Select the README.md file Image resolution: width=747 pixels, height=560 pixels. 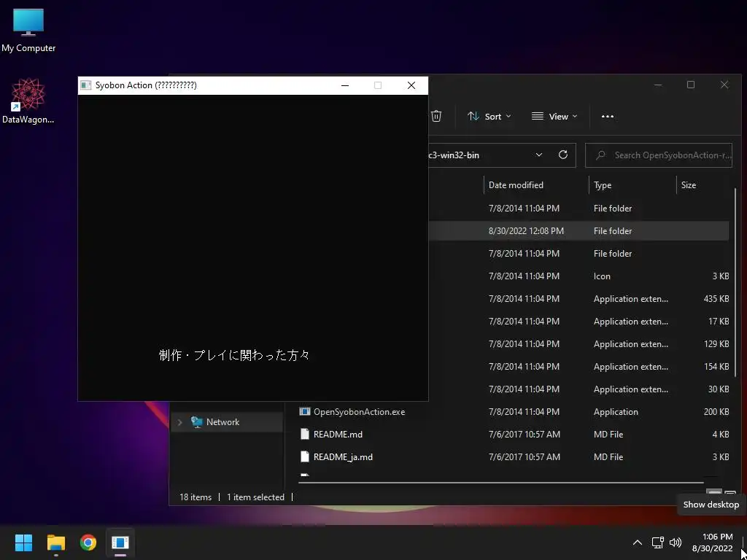pyautogui.click(x=338, y=435)
